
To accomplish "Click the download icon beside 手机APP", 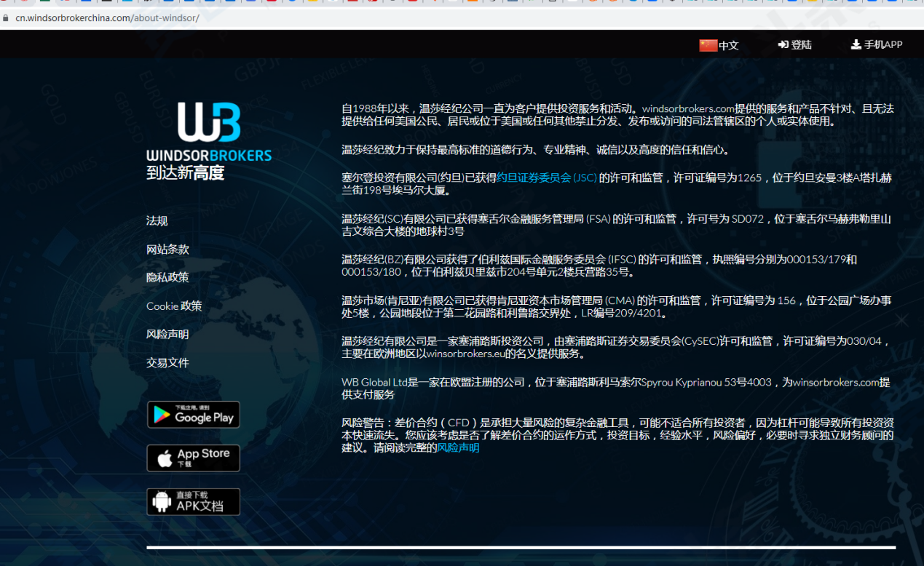I will (x=856, y=44).
